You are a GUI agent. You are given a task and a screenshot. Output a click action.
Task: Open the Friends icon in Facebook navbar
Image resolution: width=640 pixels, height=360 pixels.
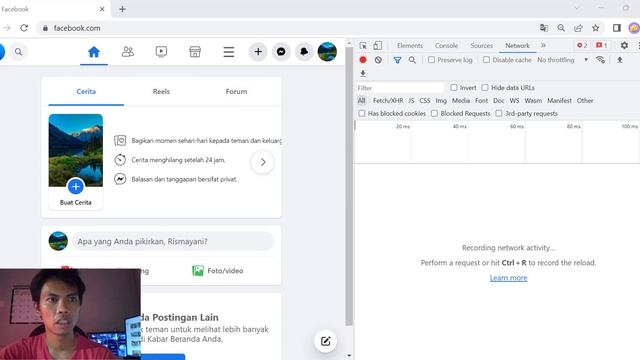pos(128,52)
